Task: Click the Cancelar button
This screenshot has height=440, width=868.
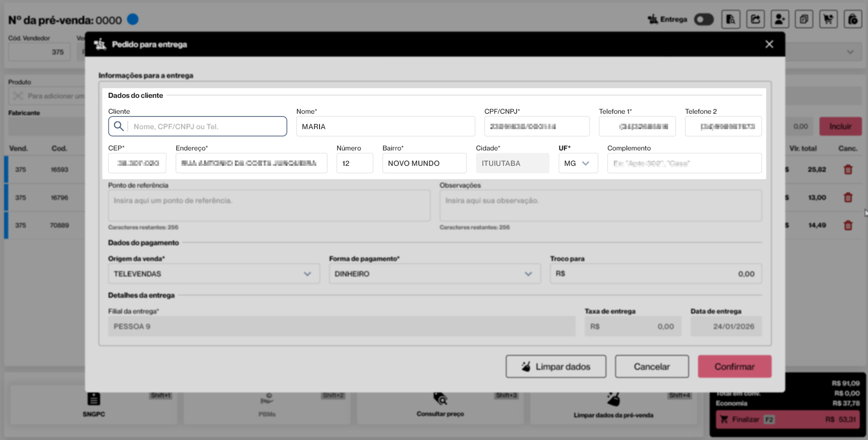Action: 651,367
